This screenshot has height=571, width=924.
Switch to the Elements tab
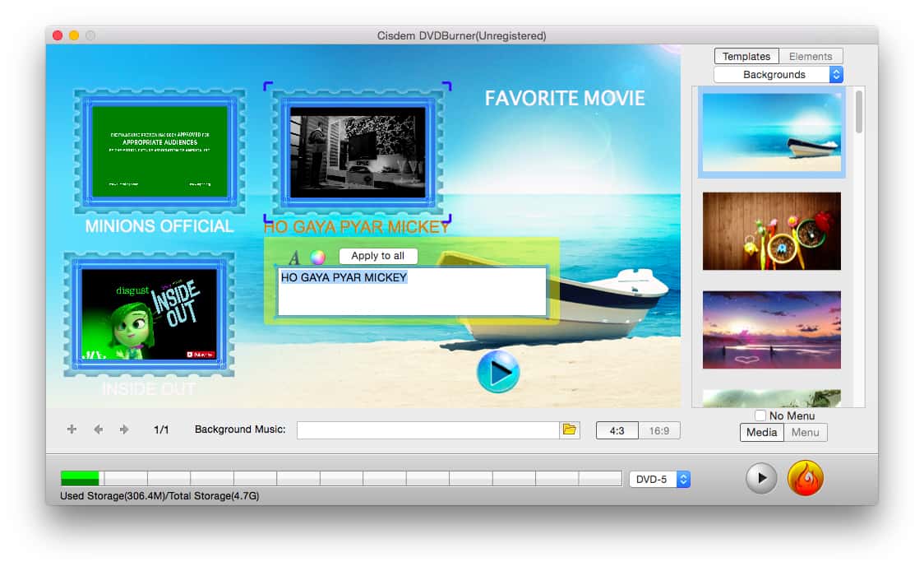[x=811, y=56]
